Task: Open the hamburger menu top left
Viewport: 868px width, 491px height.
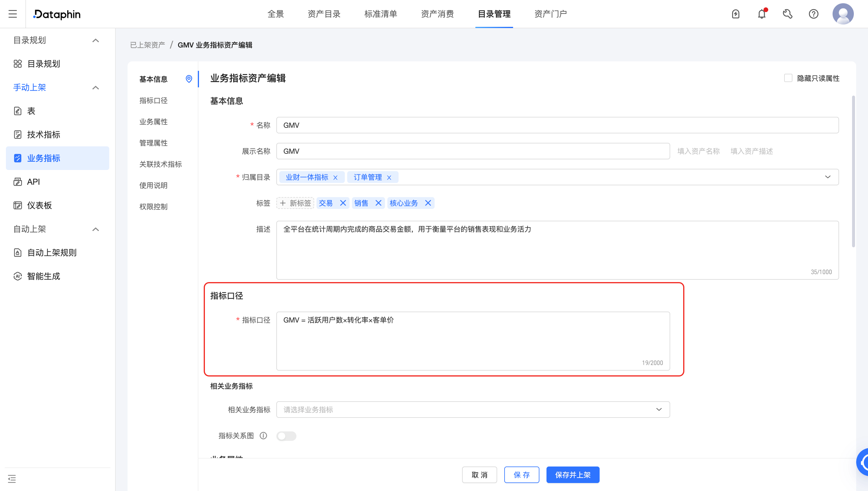Action: point(13,14)
